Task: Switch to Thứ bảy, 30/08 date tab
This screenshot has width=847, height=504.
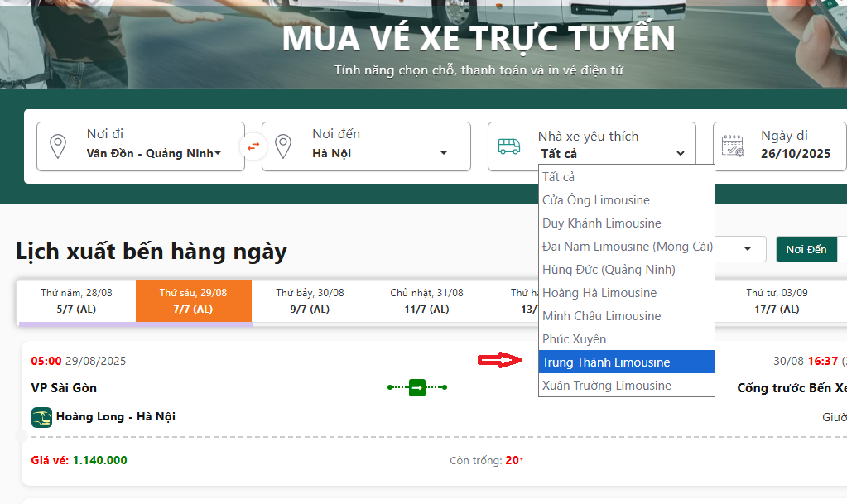Action: pyautogui.click(x=310, y=301)
